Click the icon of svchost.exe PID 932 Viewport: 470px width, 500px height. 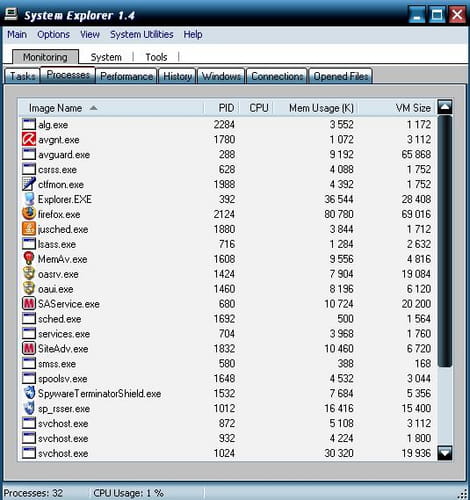29,438
